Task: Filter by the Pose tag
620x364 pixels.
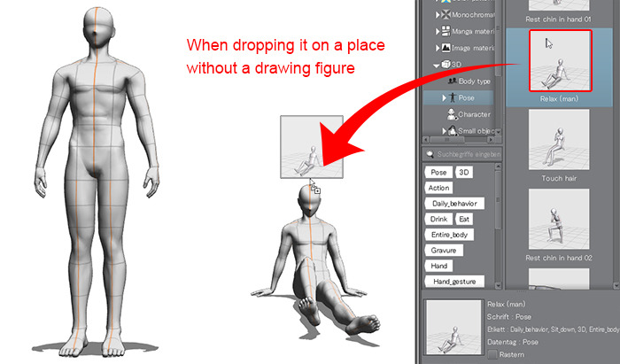Action: pos(438,173)
